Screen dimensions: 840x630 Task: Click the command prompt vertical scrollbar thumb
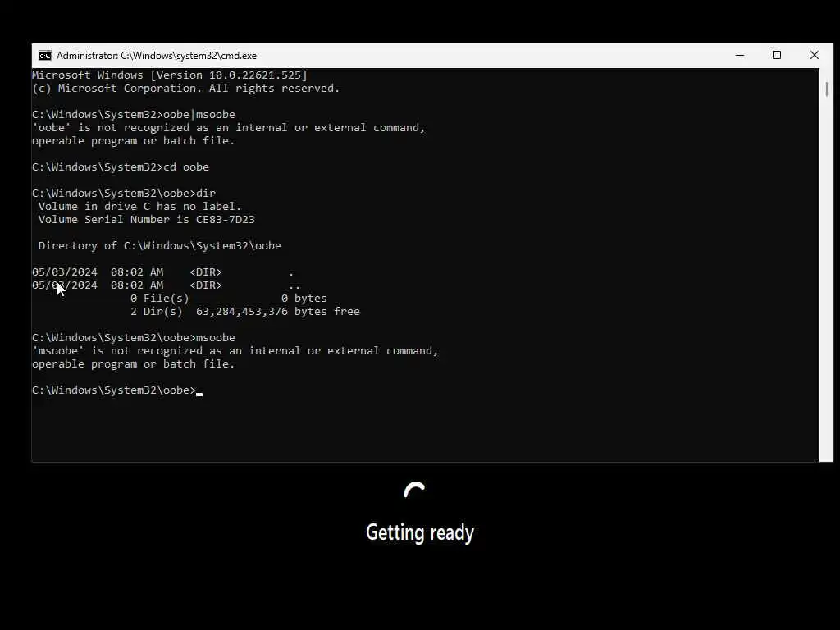[x=827, y=89]
